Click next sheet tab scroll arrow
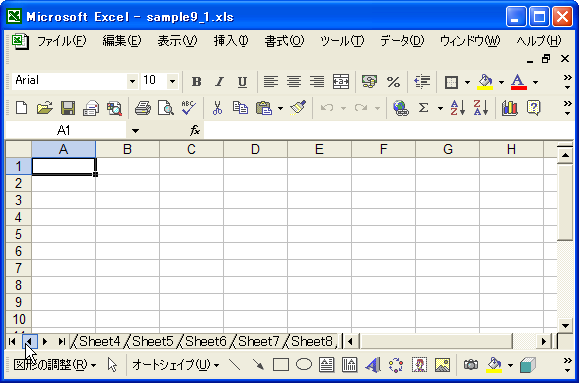This screenshot has width=579, height=383. point(45,341)
